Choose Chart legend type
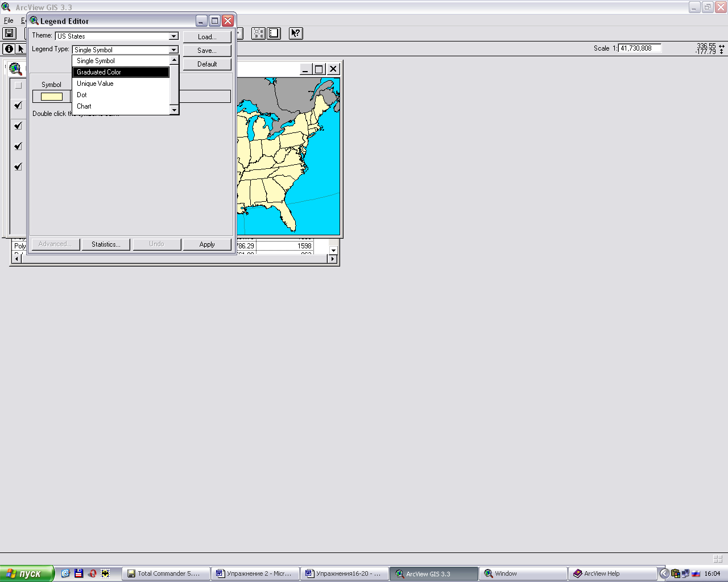The image size is (728, 582). tap(121, 106)
